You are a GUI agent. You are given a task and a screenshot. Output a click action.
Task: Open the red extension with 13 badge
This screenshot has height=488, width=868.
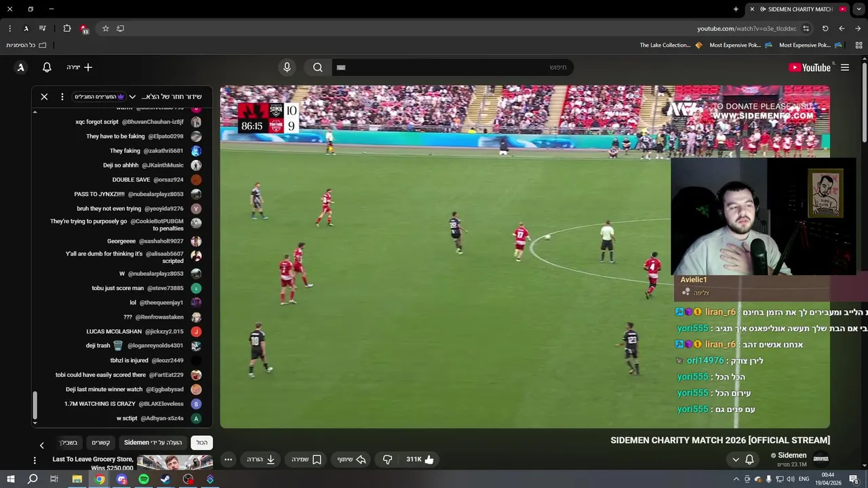click(x=84, y=28)
